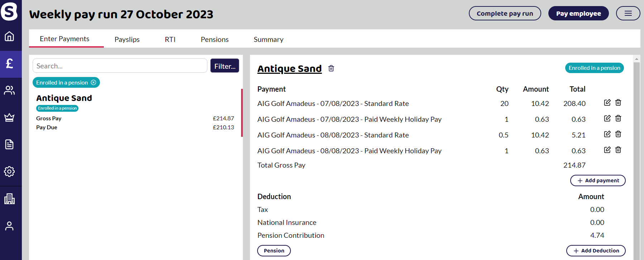Viewport: 644px width, 260px height.
Task: Focus the Search employees field
Action: click(x=120, y=66)
